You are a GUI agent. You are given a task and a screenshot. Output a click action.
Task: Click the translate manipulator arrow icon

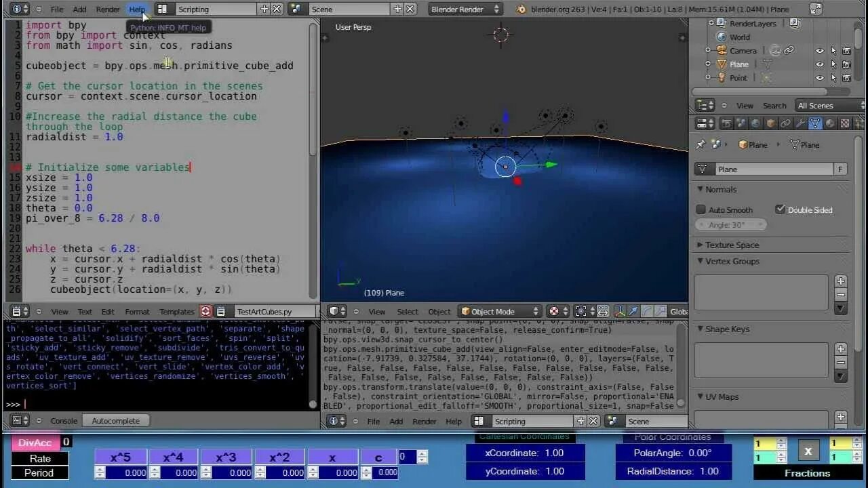coord(633,312)
